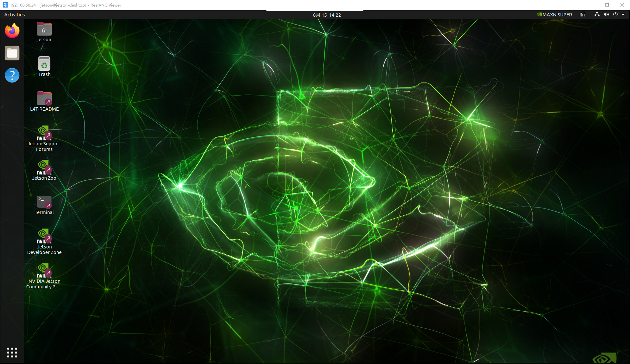Screen dimensions: 630x364
Task: Select Jetson Support Forums shortcut
Action: [x=44, y=138]
